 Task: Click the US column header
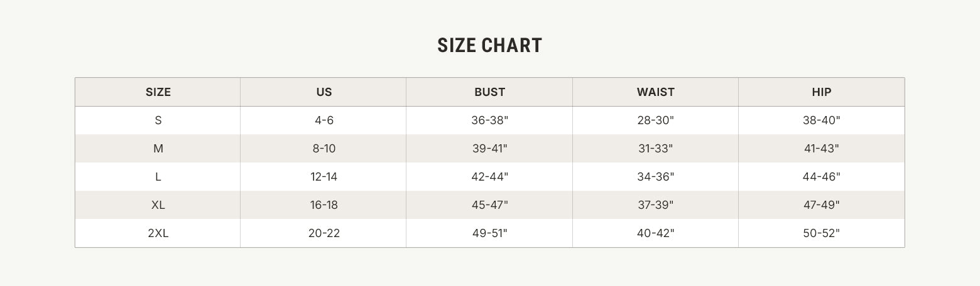324,92
